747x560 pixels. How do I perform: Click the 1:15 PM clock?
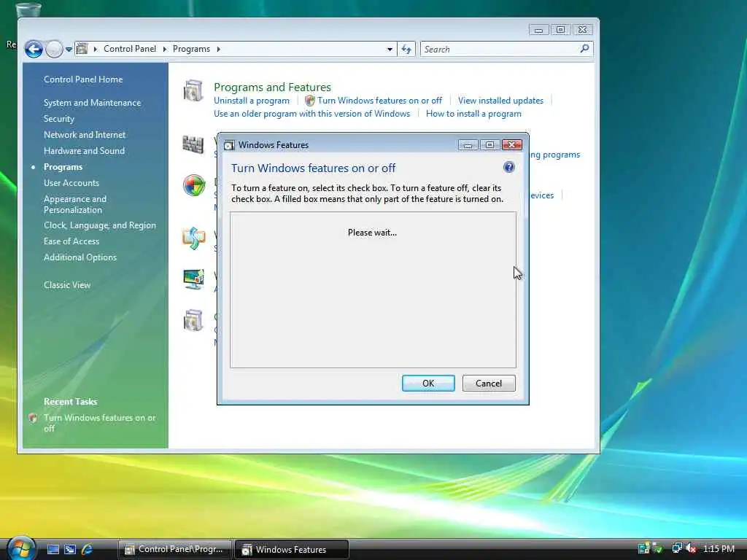tap(719, 548)
